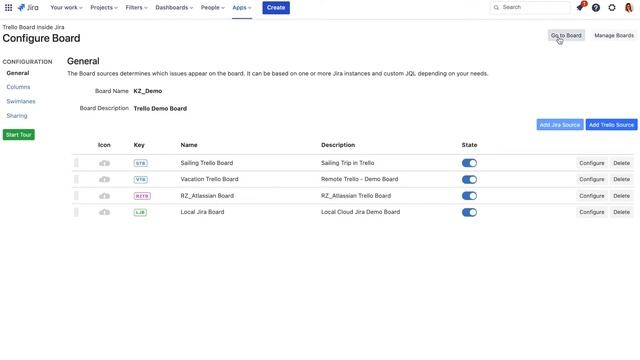
Task: Grab the drag handle of Vacation Trello Board row
Action: pos(76,179)
